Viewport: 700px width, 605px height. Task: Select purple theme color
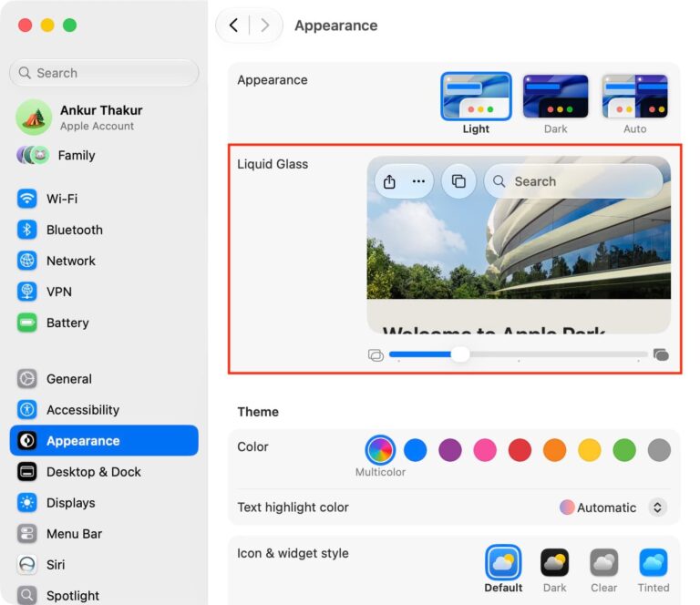pyautogui.click(x=450, y=450)
